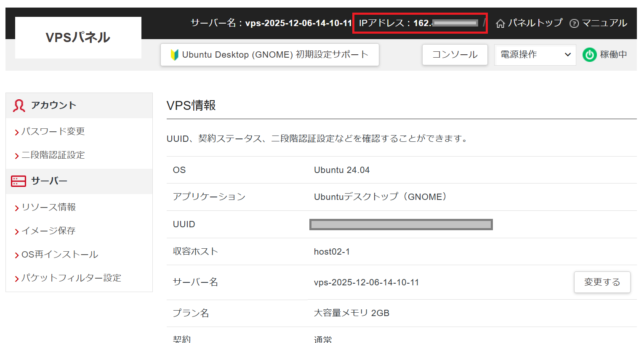Click the red account person icon

point(19,106)
